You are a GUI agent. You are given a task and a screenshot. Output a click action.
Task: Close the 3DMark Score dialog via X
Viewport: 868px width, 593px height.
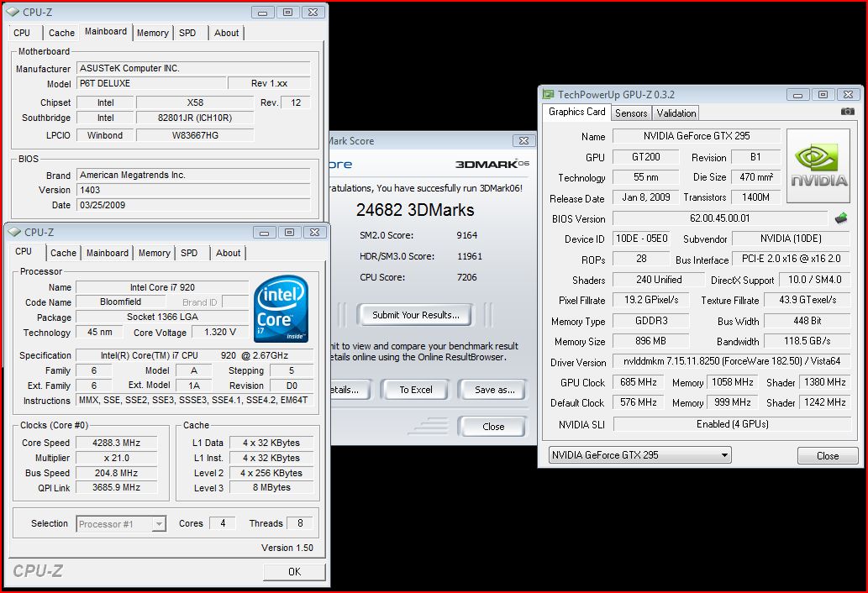(x=523, y=140)
